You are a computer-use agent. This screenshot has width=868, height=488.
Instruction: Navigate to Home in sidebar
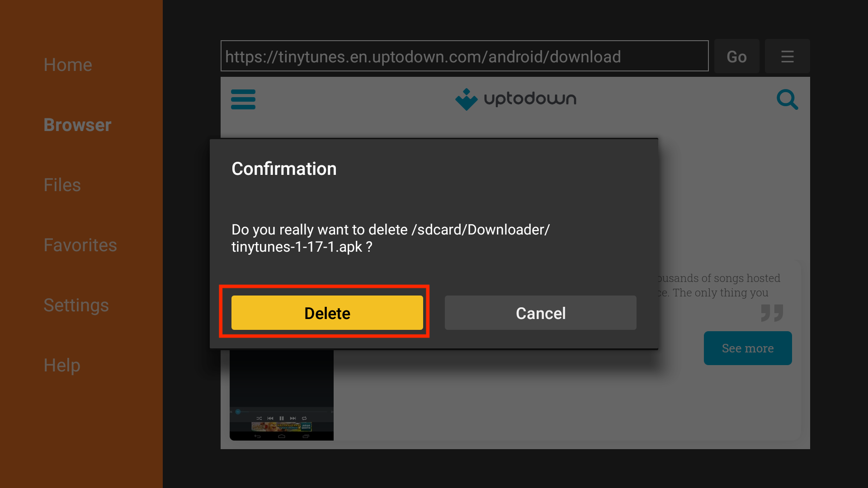pyautogui.click(x=67, y=64)
